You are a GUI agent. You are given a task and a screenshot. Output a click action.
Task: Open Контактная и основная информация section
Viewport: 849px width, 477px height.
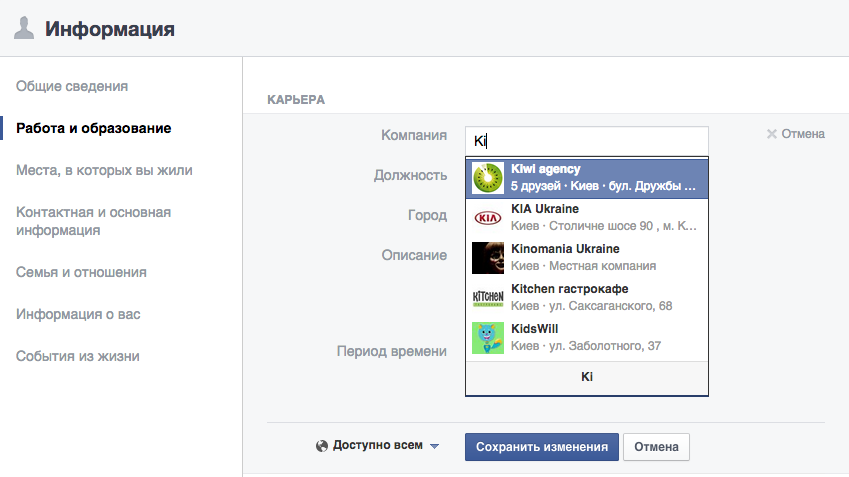[93, 221]
